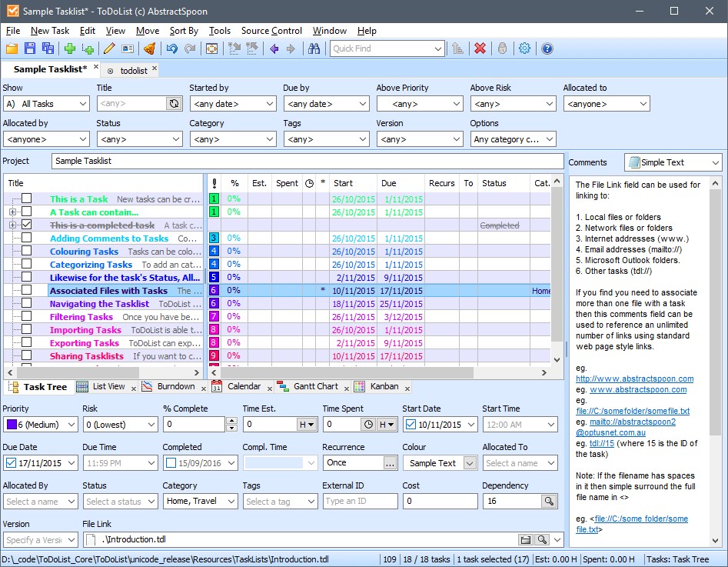Click the Undo toolbar icon
Screen dimensions: 728x567
[171, 48]
